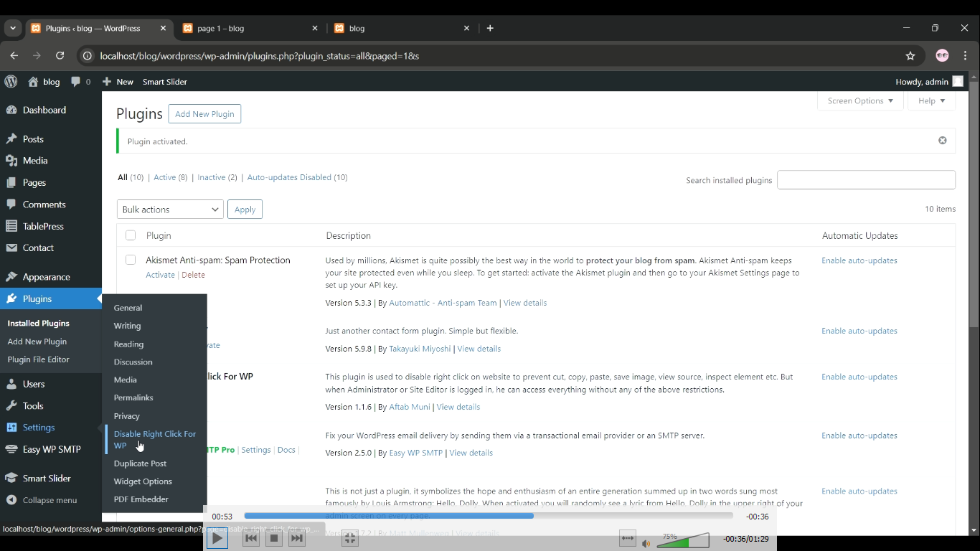
Task: Open Bulk actions dropdown
Action: (170, 209)
